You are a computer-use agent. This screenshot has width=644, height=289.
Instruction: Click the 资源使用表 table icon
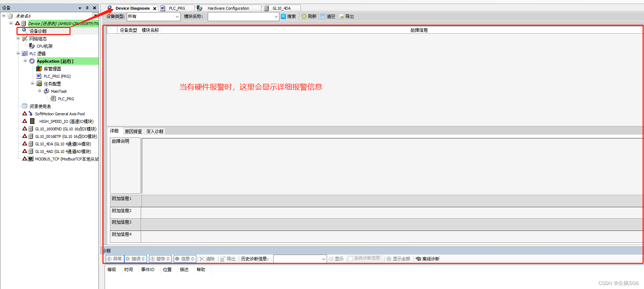[24, 106]
